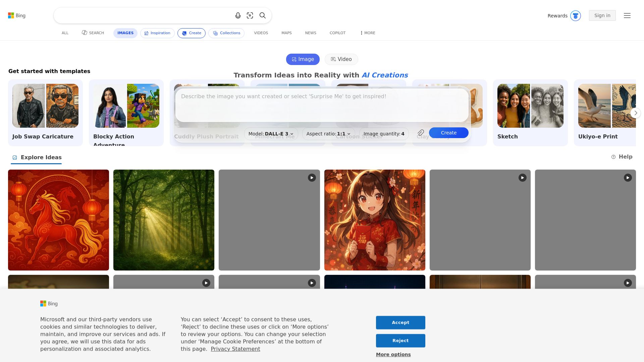644x362 pixels.
Task: Switch to Video creation mode
Action: (341, 59)
